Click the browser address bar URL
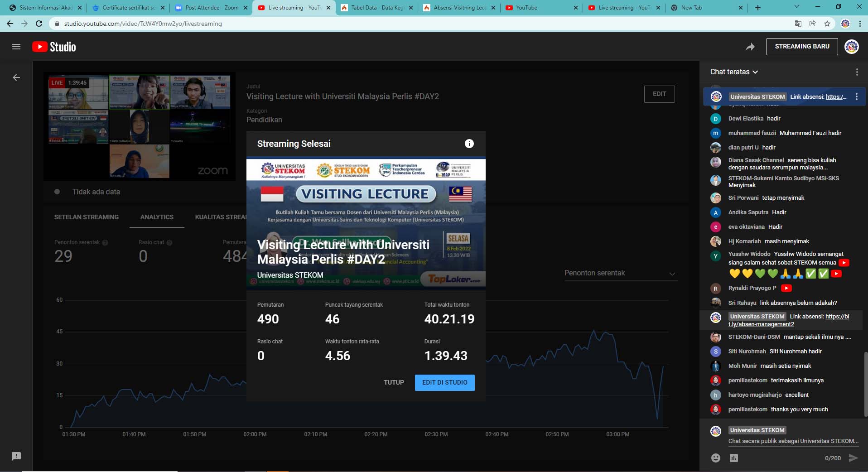 143,24
